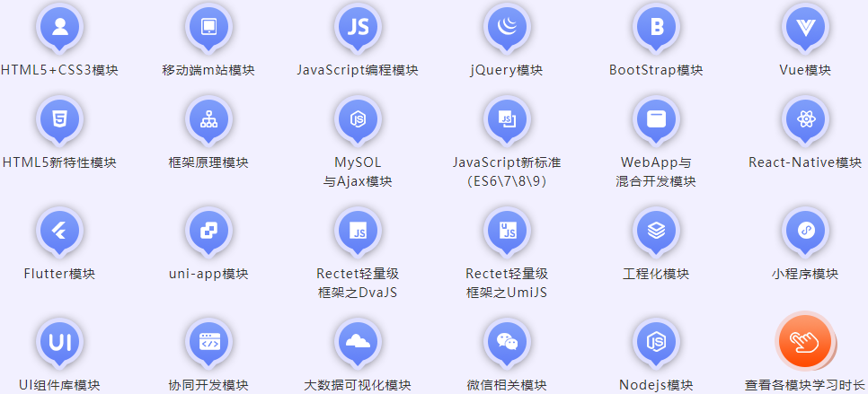Click the 工程化模块 label
Image resolution: width=868 pixels, height=394 pixels.
tap(656, 274)
